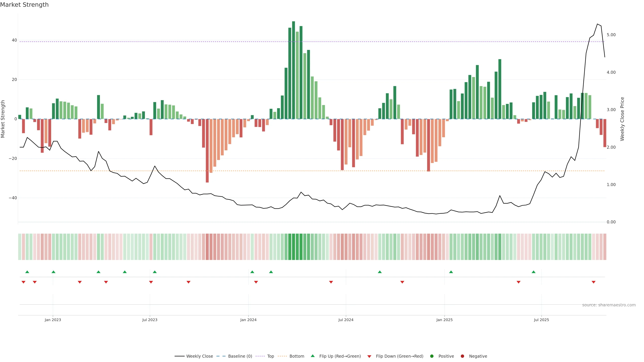Click the flip-up triangle marker near Jan 2025
The height and width of the screenshot is (362, 644).
(451, 272)
